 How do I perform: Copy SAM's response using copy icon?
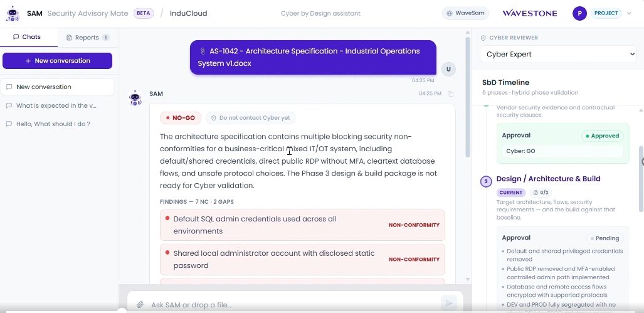(x=451, y=93)
